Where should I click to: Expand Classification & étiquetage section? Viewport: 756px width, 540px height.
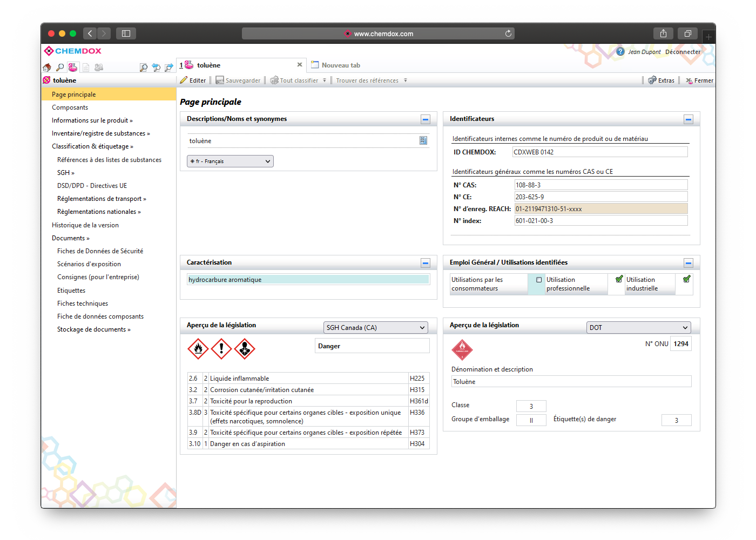click(x=92, y=146)
